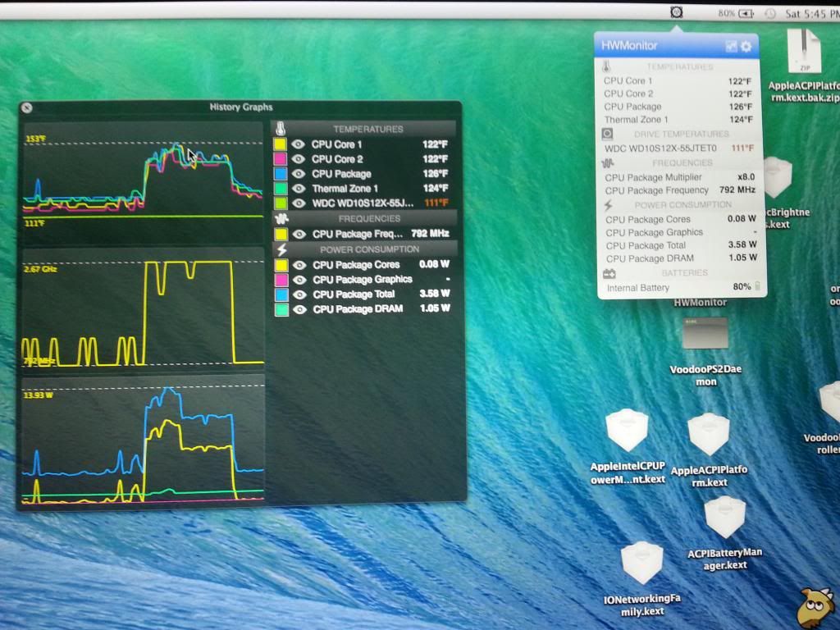Open HWMonitor settings gear
Screen dimensions: 840x630
coord(746,47)
